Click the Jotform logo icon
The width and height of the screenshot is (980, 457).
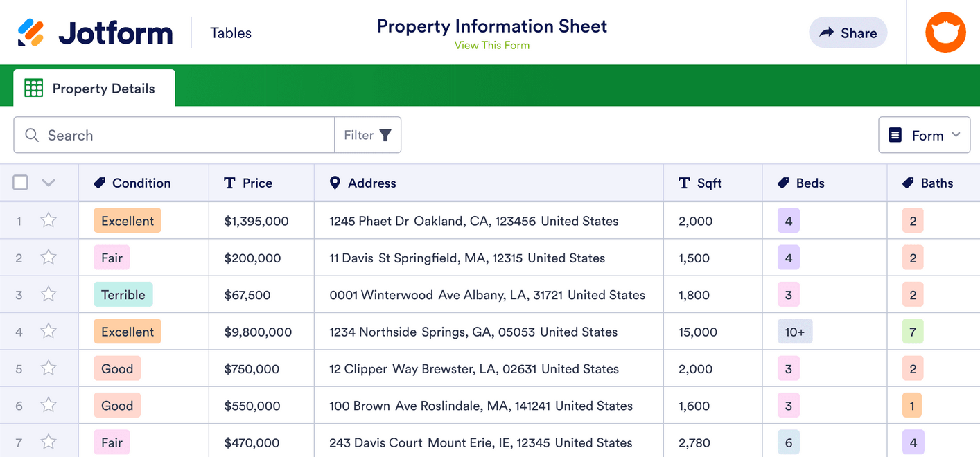pyautogui.click(x=31, y=33)
